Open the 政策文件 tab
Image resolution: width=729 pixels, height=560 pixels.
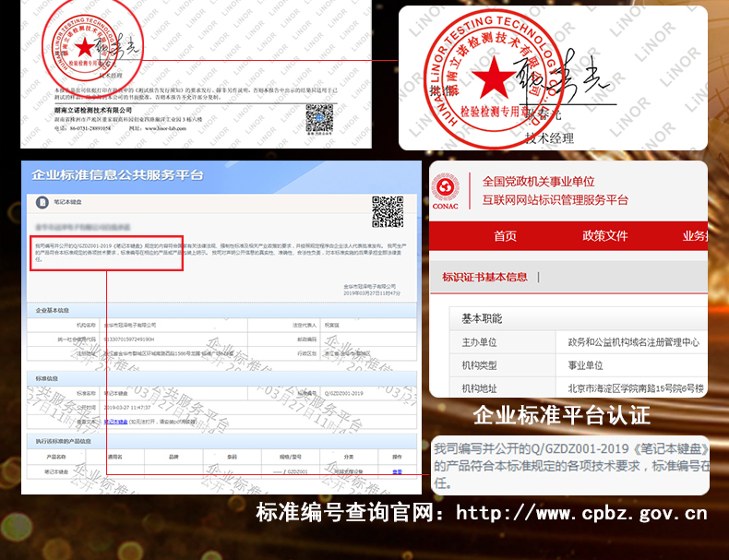tap(604, 236)
